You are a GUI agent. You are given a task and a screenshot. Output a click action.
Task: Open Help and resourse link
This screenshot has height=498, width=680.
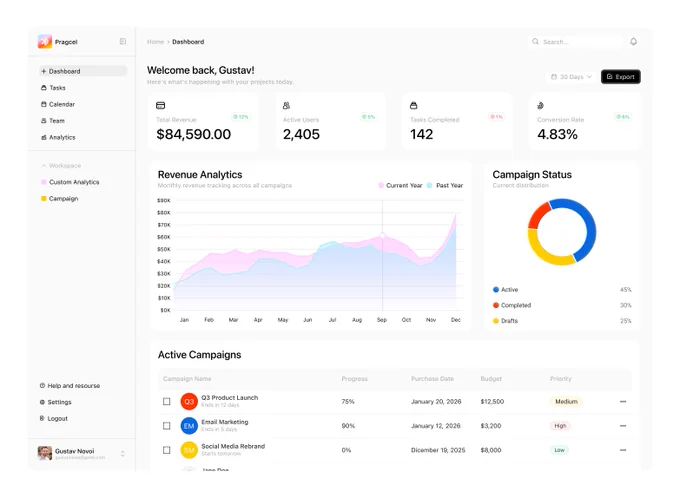(x=70, y=386)
